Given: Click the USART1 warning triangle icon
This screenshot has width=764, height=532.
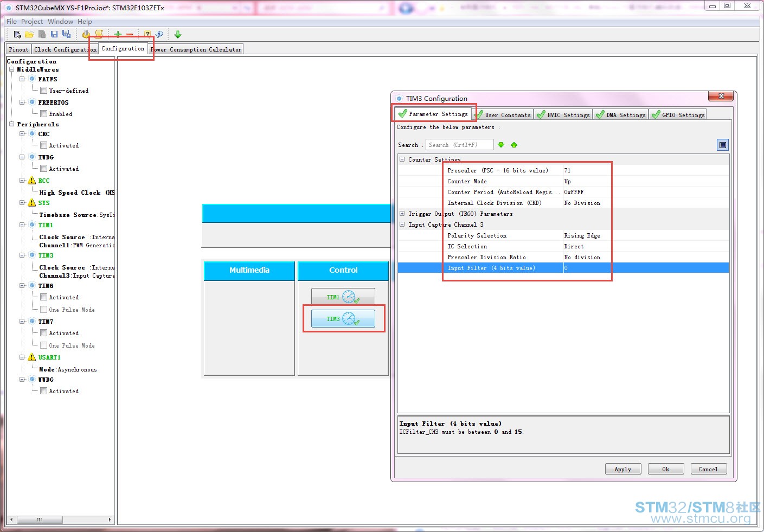Looking at the screenshot, I should 32,357.
